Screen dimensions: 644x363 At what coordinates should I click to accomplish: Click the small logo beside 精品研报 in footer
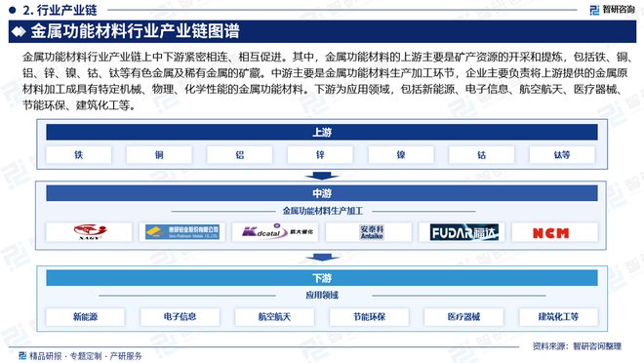[22, 355]
